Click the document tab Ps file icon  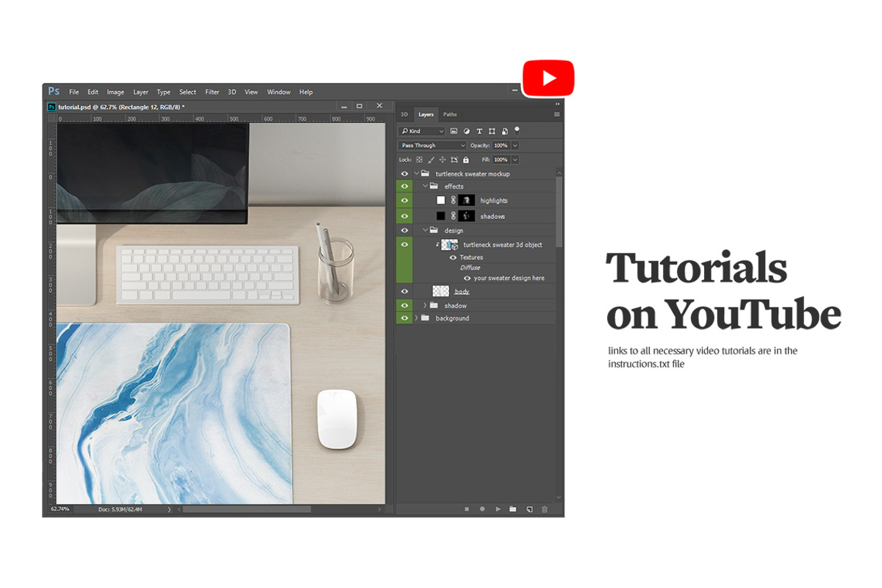click(51, 107)
